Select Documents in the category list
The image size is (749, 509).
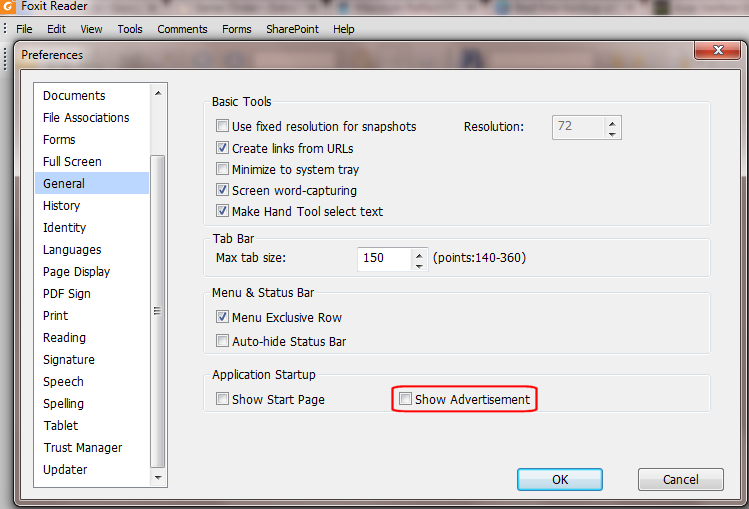(x=92, y=95)
